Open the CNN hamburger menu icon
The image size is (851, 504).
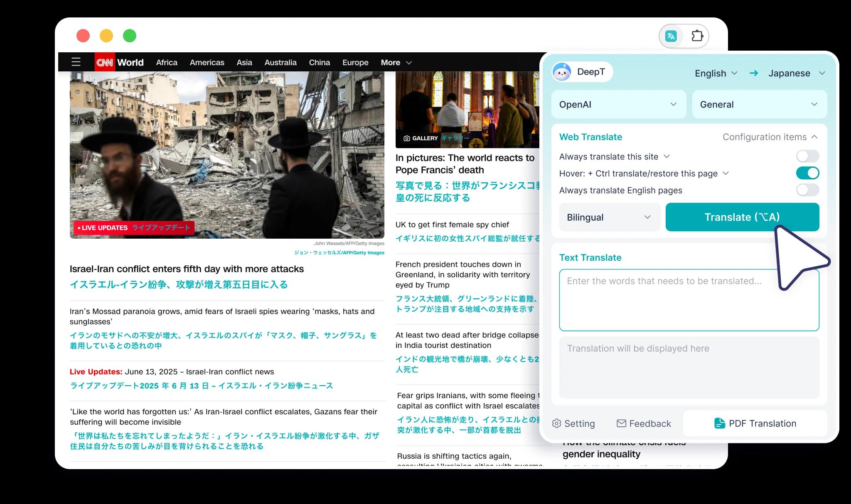(76, 62)
